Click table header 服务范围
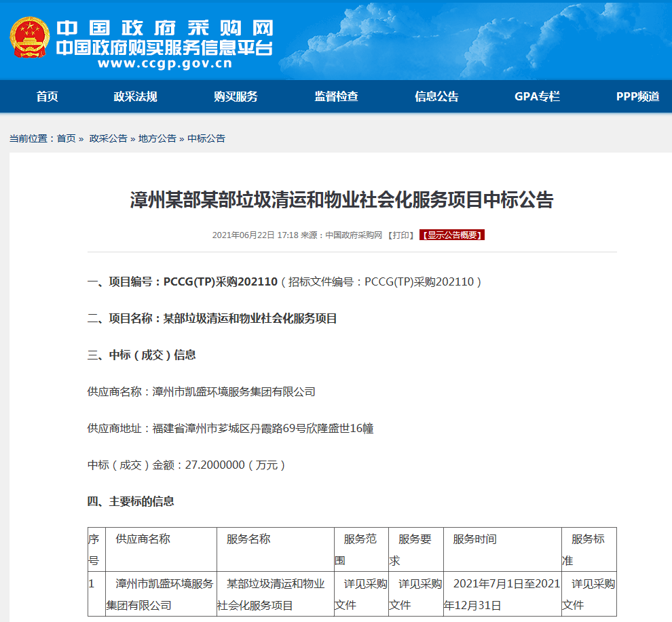The height and width of the screenshot is (622, 672). pos(361,549)
